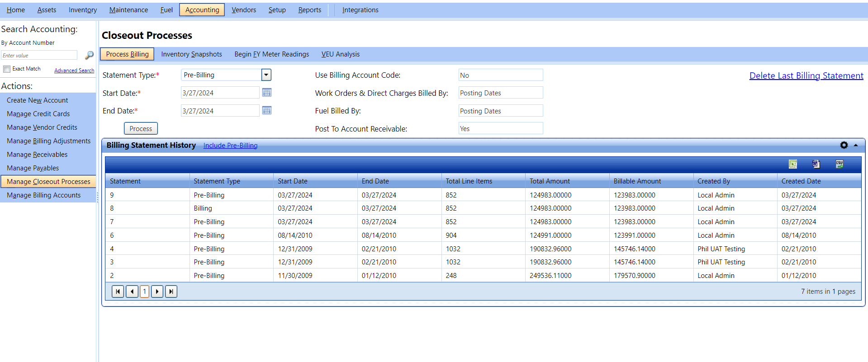The image size is (868, 362).
Task: Open the End Date calendar picker
Action: click(x=267, y=111)
